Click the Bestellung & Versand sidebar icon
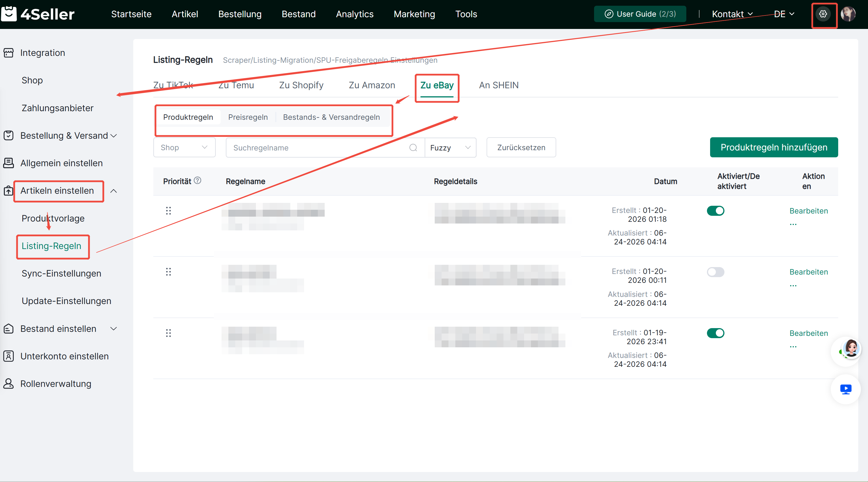Viewport: 868px width, 482px height. (8, 136)
